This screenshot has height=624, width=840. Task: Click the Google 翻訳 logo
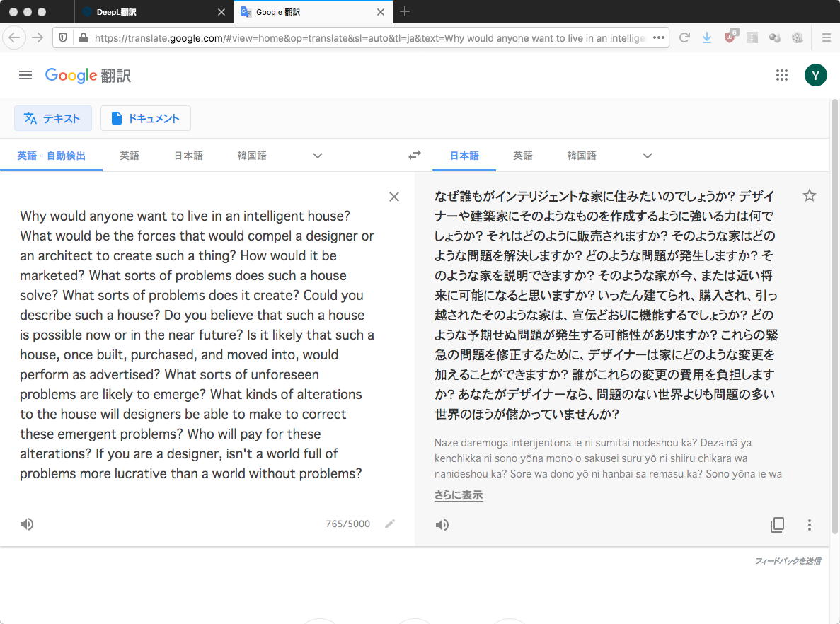point(88,76)
